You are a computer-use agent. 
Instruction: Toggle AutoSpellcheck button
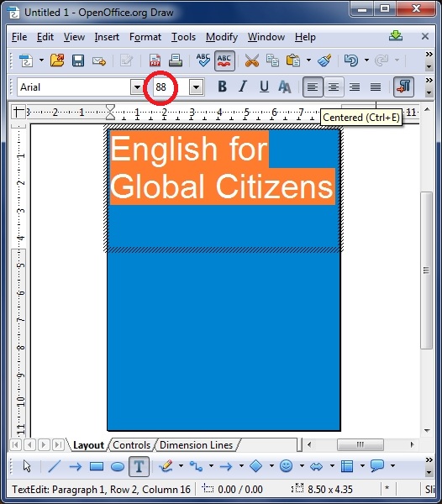224,60
